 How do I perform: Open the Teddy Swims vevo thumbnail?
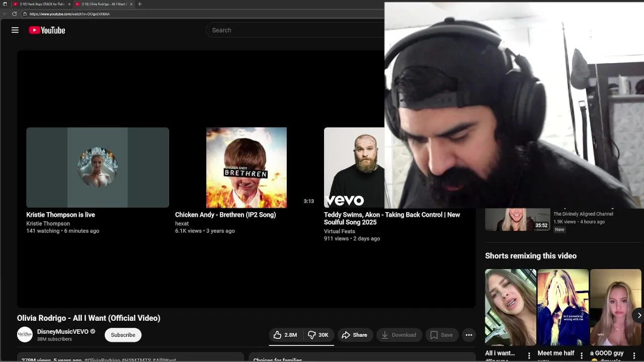click(354, 167)
